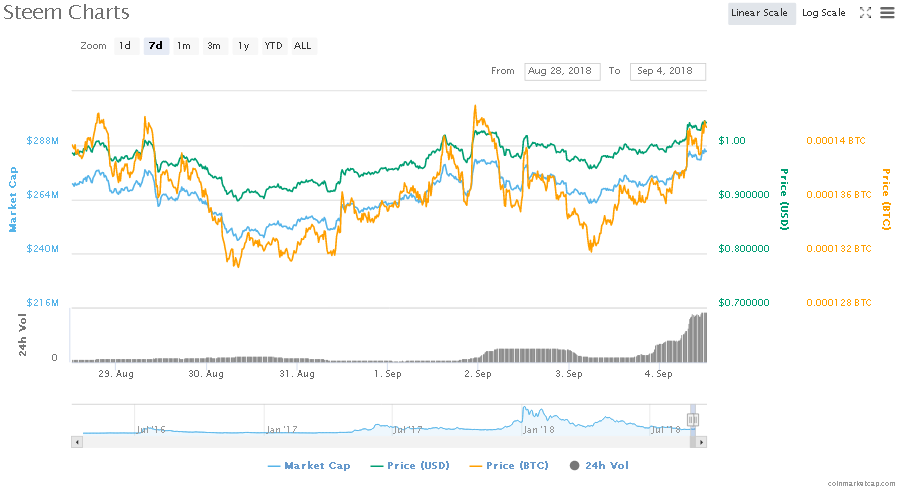Click the $288M market cap axis label
899x490 pixels.
point(42,140)
